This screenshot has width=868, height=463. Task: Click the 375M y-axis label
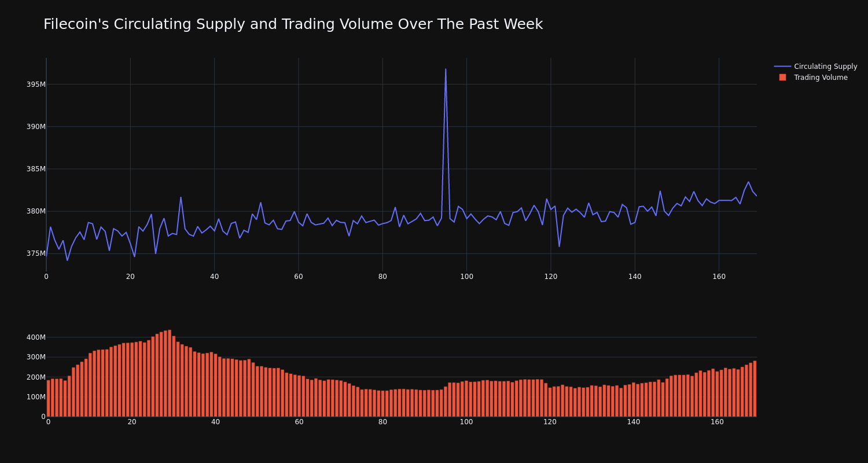point(36,253)
